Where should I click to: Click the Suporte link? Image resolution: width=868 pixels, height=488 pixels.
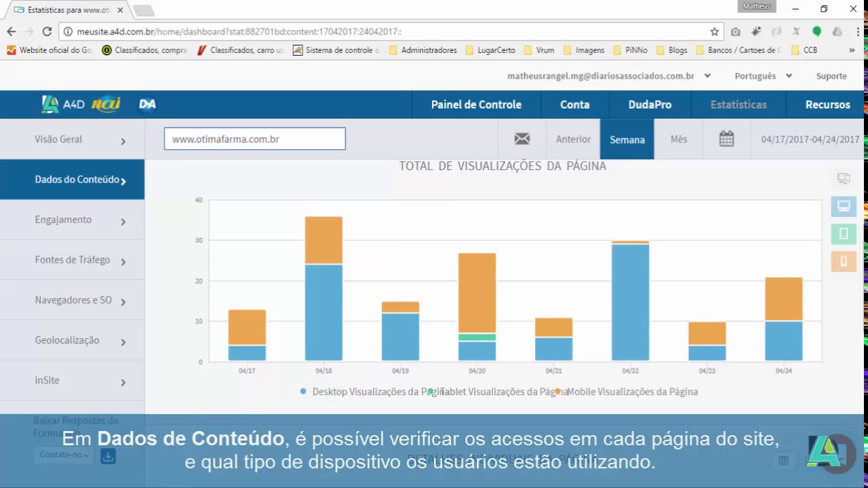click(x=831, y=76)
